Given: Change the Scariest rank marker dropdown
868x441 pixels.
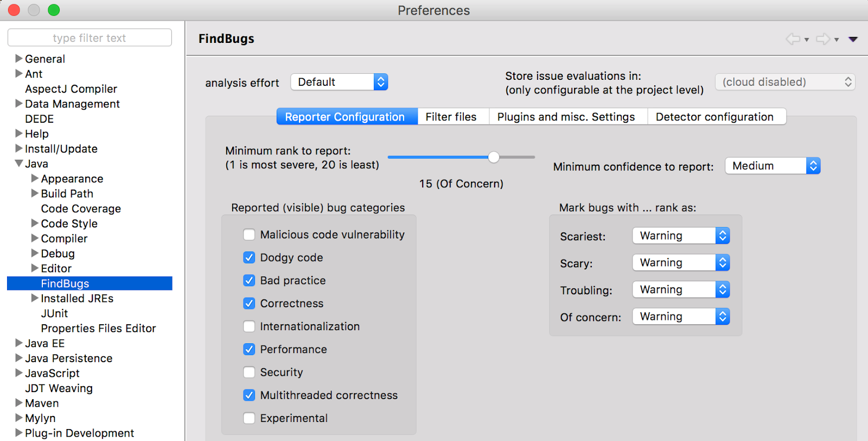Looking at the screenshot, I should (x=681, y=236).
